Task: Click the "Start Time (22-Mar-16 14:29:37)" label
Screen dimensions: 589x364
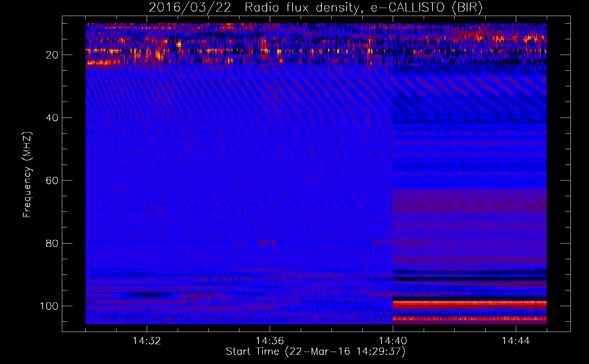Action: click(x=316, y=352)
